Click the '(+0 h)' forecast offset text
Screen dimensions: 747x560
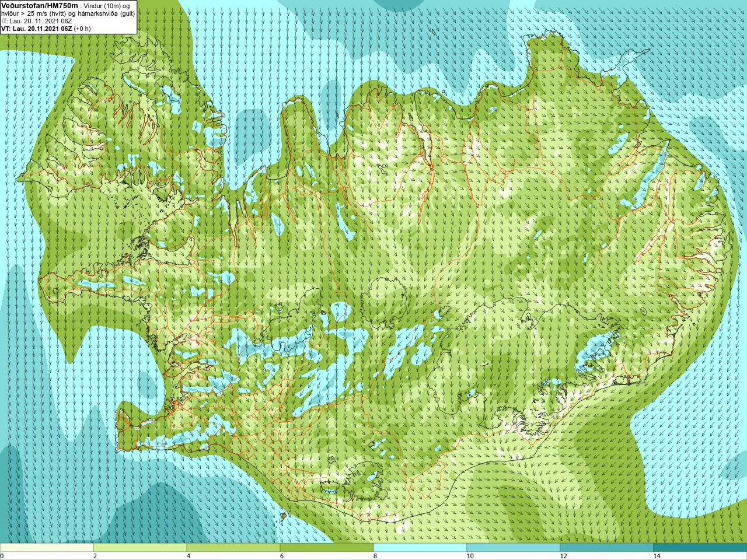(82, 28)
